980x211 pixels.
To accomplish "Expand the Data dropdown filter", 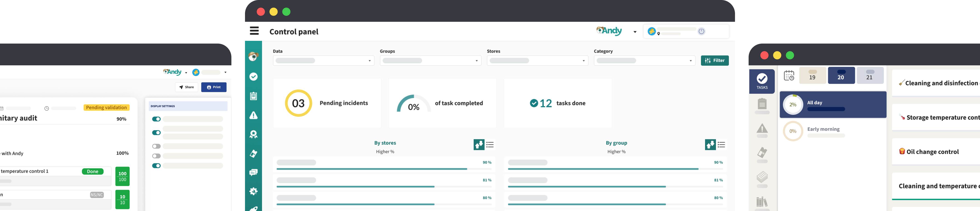I will 323,61.
